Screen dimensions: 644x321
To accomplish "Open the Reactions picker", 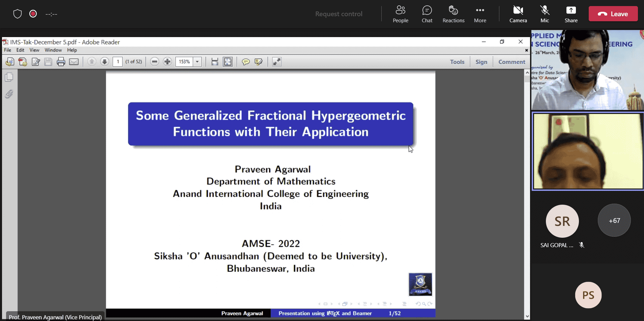I will pyautogui.click(x=453, y=14).
